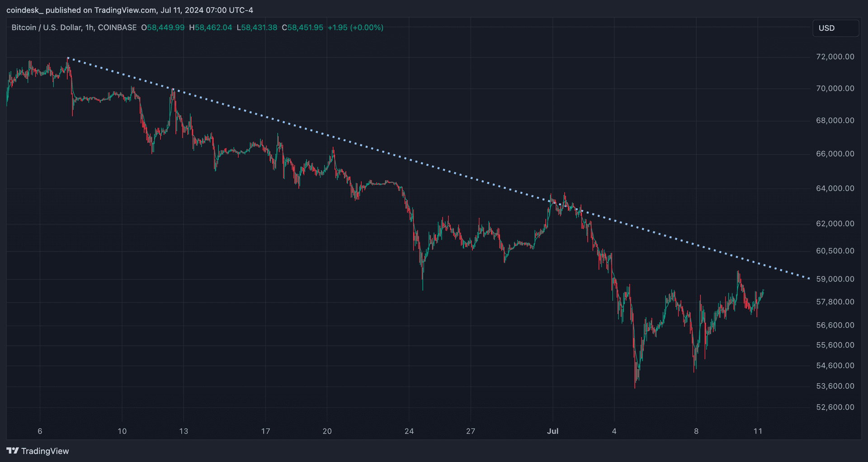This screenshot has height=462, width=868.
Task: Click the date label 4 on time axis
Action: coord(614,431)
